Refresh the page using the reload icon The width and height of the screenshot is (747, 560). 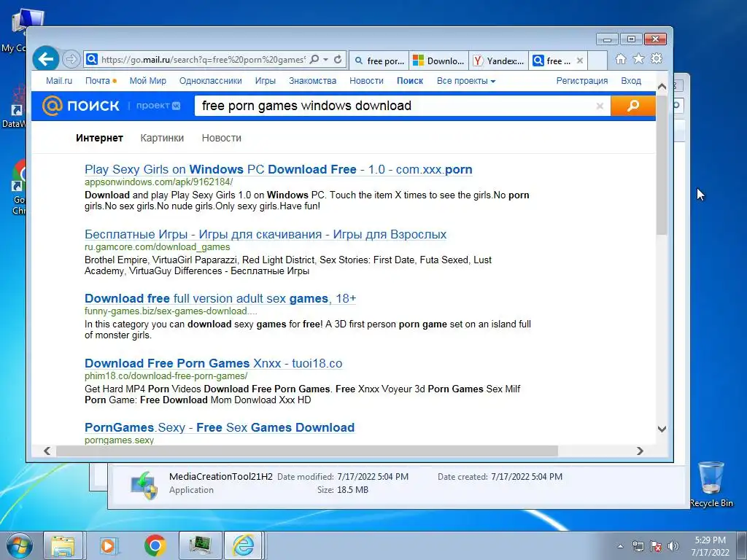337,60
